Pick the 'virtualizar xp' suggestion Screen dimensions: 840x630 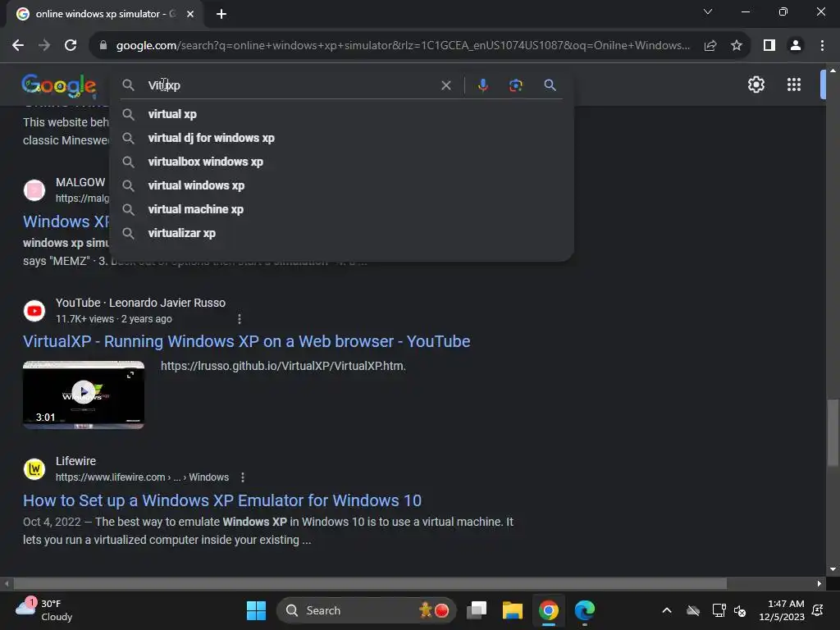[342, 233]
